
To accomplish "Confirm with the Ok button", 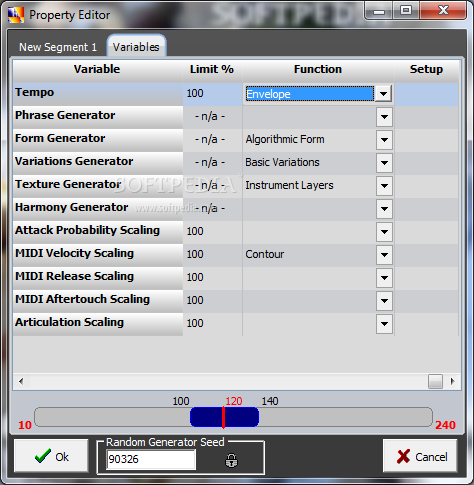I will [51, 456].
